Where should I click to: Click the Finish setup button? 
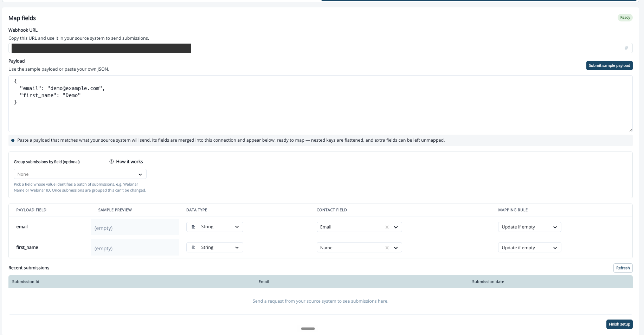point(619,324)
